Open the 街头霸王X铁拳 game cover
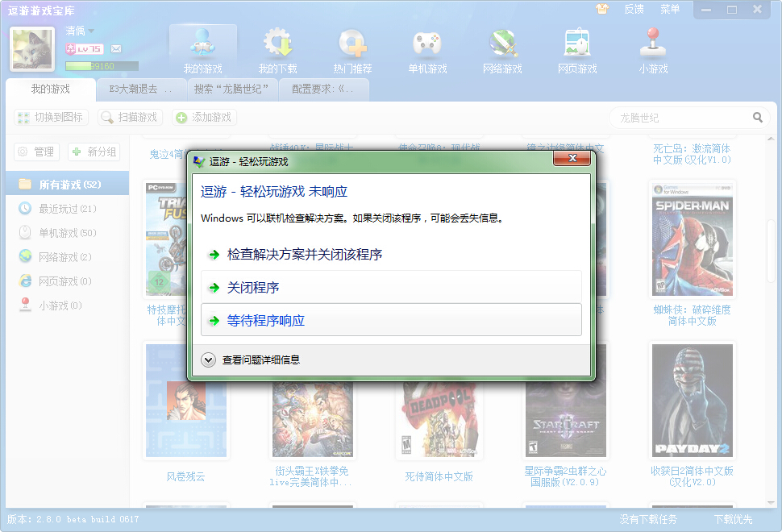Viewport: 782px width, 532px height. 312,419
